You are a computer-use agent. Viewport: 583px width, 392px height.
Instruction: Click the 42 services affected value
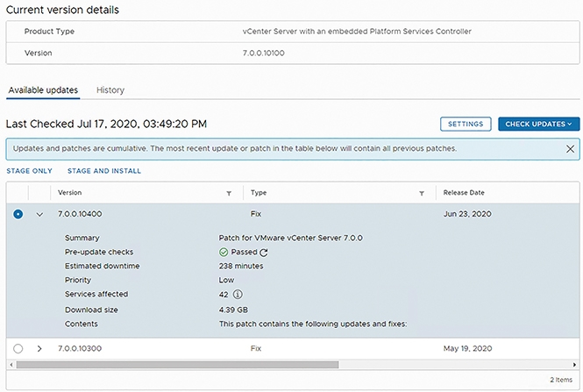click(x=224, y=295)
